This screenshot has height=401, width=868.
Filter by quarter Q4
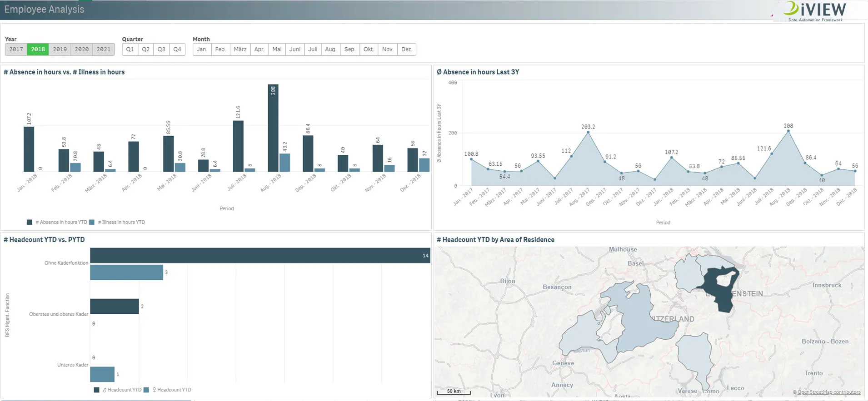coord(177,49)
